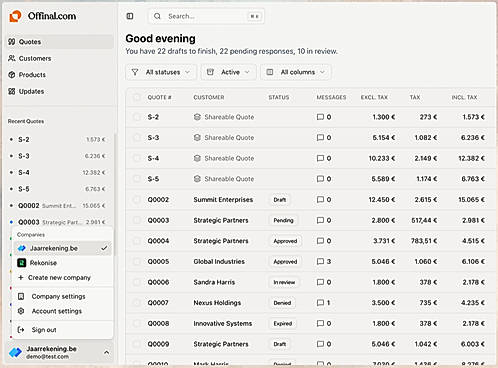Open Company settings from the menu
This screenshot has height=368, width=498.
(x=63, y=296)
